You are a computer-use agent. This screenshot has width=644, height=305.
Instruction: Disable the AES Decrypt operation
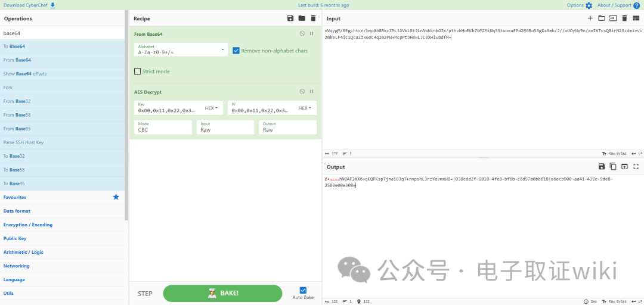click(x=302, y=92)
